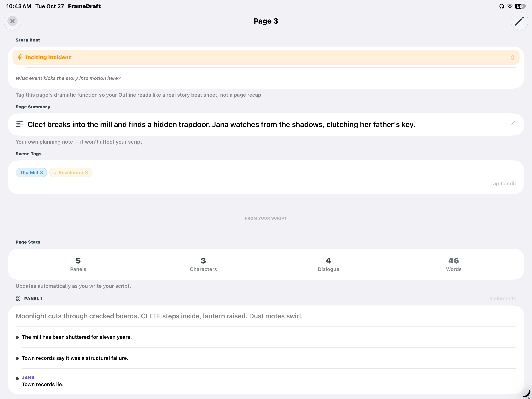Click the text lines icon beside summary
Viewport: 532px width, 399px height.
[x=19, y=124]
